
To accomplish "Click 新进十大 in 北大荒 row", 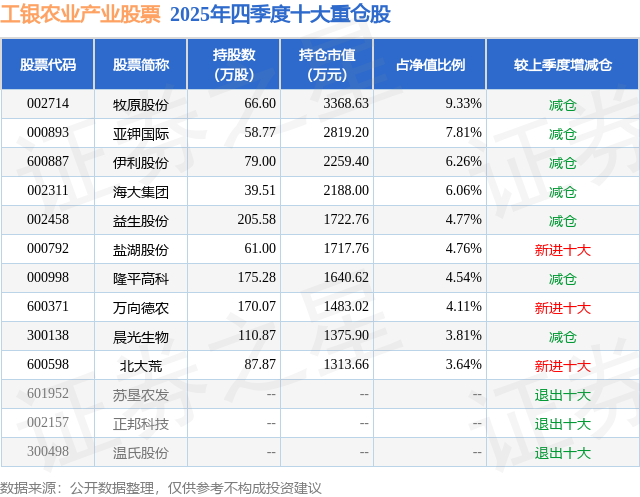I will click(x=562, y=366).
